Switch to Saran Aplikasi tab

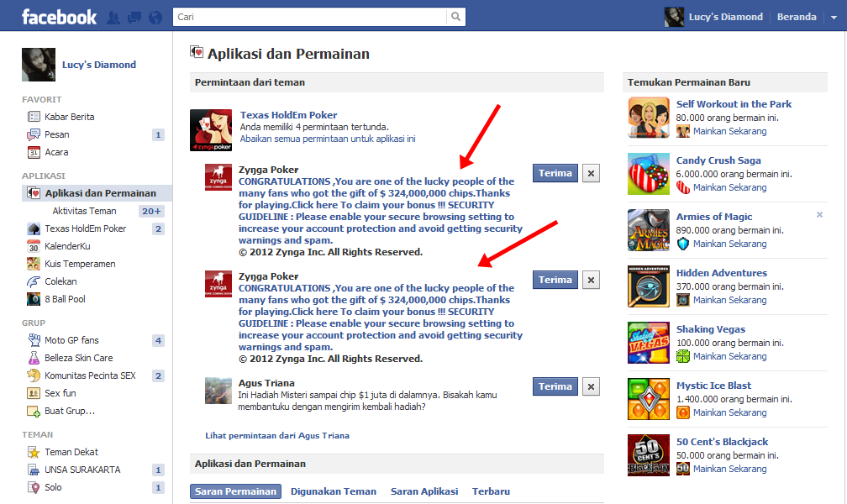(424, 491)
